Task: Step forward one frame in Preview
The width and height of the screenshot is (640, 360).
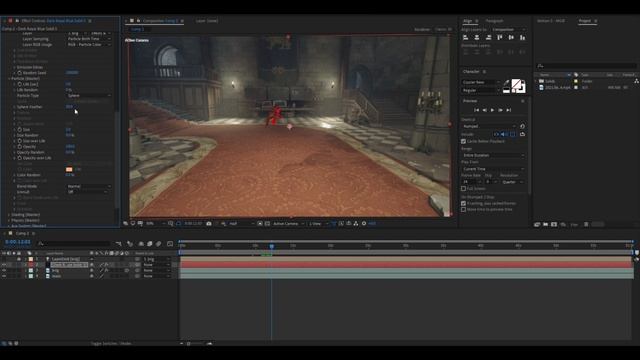Action: [x=500, y=110]
